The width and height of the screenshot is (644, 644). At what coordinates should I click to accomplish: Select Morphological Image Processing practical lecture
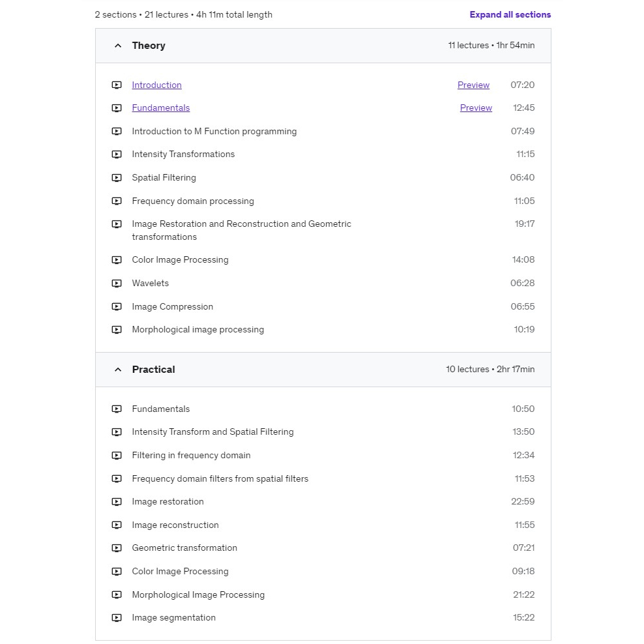(198, 594)
